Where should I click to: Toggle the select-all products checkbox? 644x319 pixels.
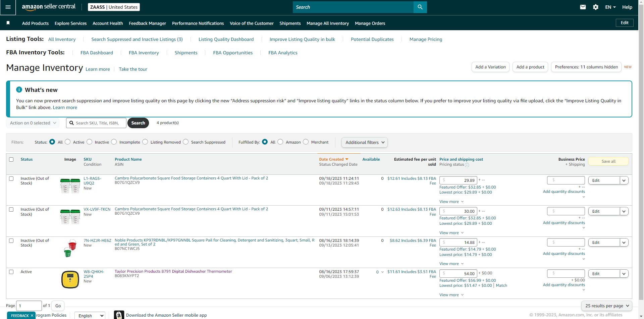click(11, 160)
